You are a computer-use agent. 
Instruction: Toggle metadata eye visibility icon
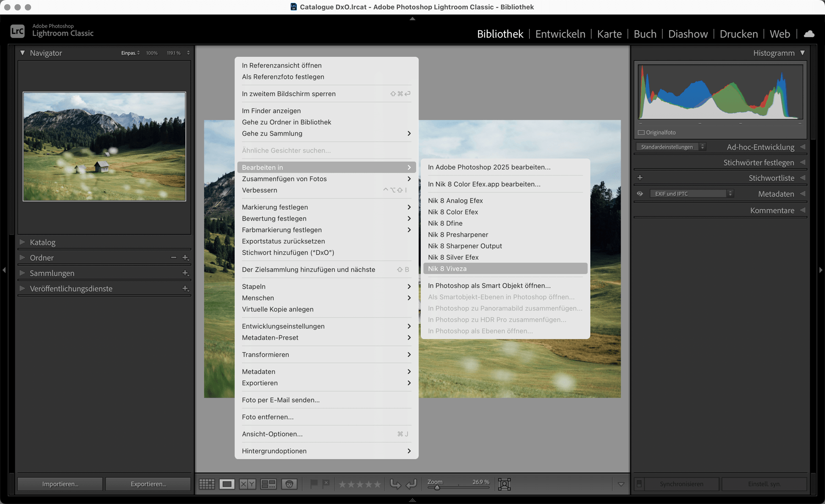pyautogui.click(x=640, y=194)
